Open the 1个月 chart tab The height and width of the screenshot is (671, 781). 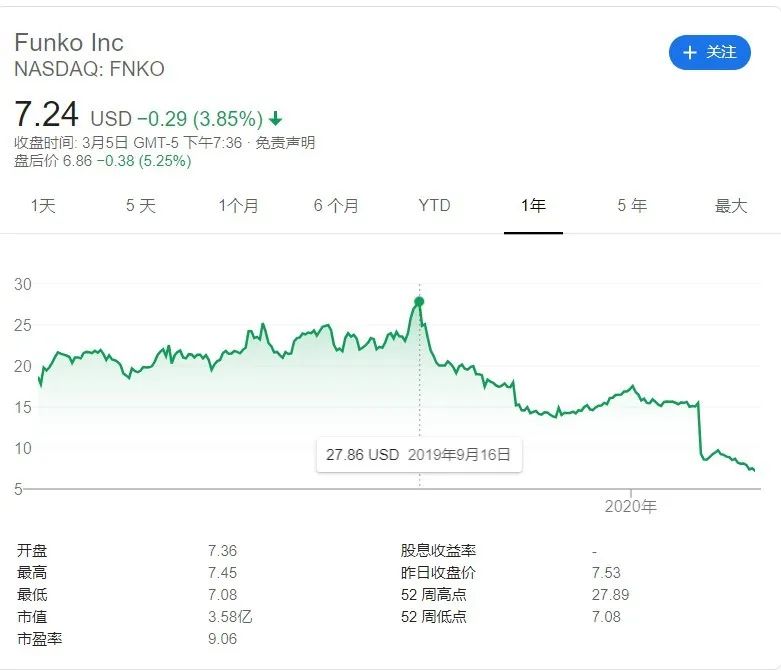pos(238,206)
